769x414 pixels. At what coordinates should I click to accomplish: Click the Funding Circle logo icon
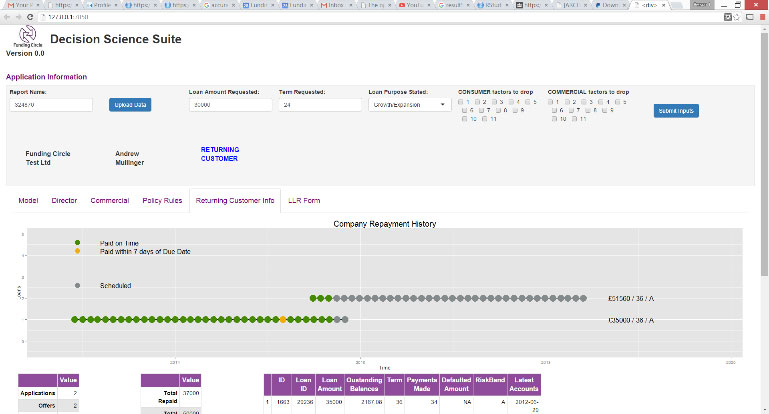(27, 36)
